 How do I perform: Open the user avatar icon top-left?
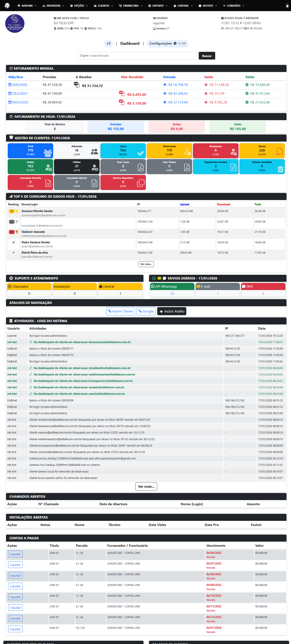pos(7,6)
